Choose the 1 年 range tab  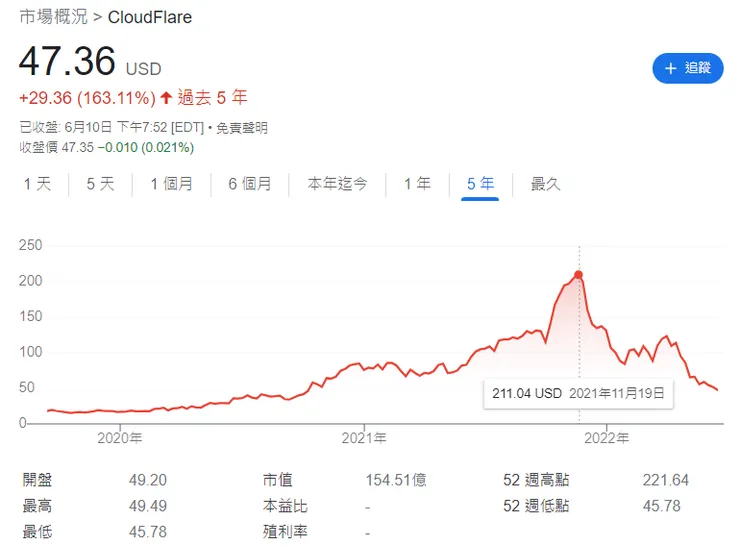[x=417, y=184]
